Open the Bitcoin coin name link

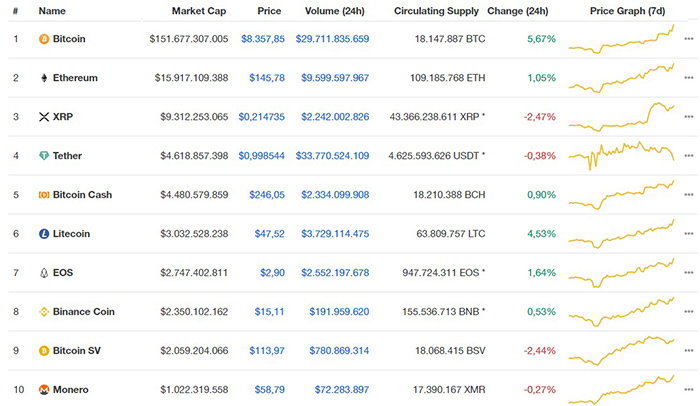[x=69, y=39]
